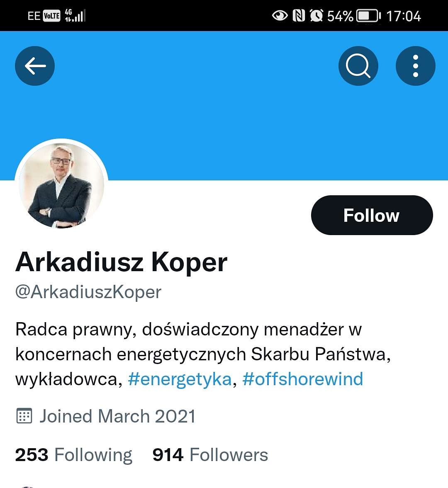
Task: Tap the 17:04 clock in status bar
Action: (x=404, y=16)
